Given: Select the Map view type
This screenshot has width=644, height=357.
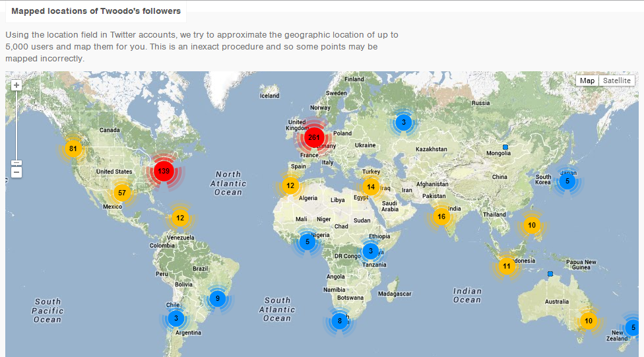Looking at the screenshot, I should click(587, 81).
